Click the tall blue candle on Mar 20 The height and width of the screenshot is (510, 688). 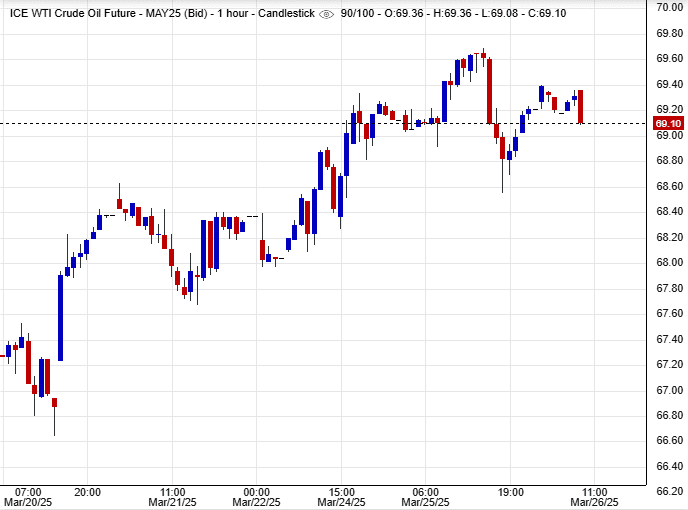coord(61,316)
